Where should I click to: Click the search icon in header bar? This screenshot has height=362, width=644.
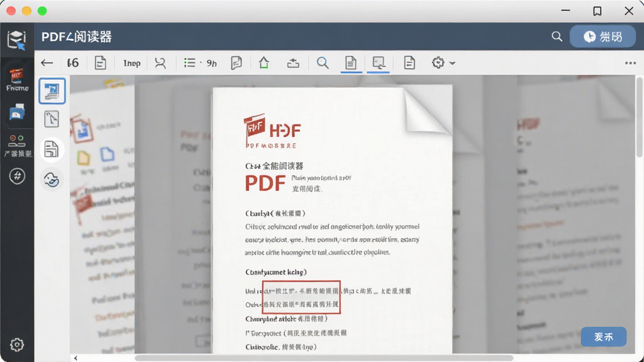click(557, 36)
